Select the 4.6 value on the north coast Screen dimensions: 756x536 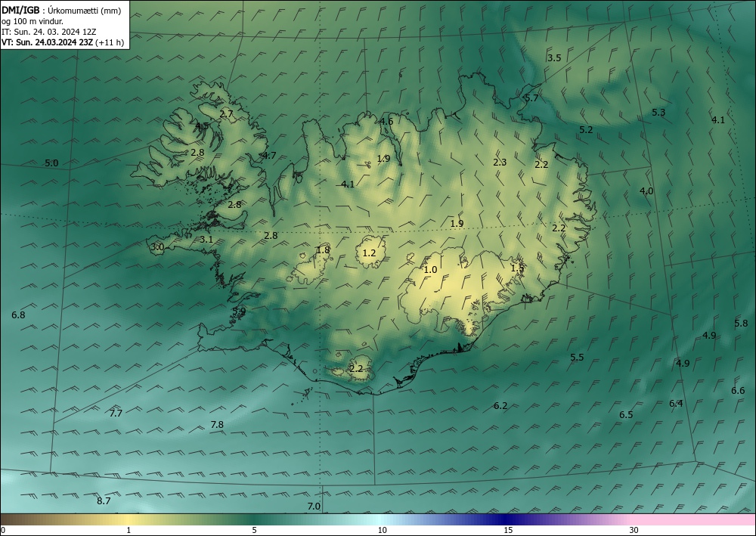pos(386,122)
